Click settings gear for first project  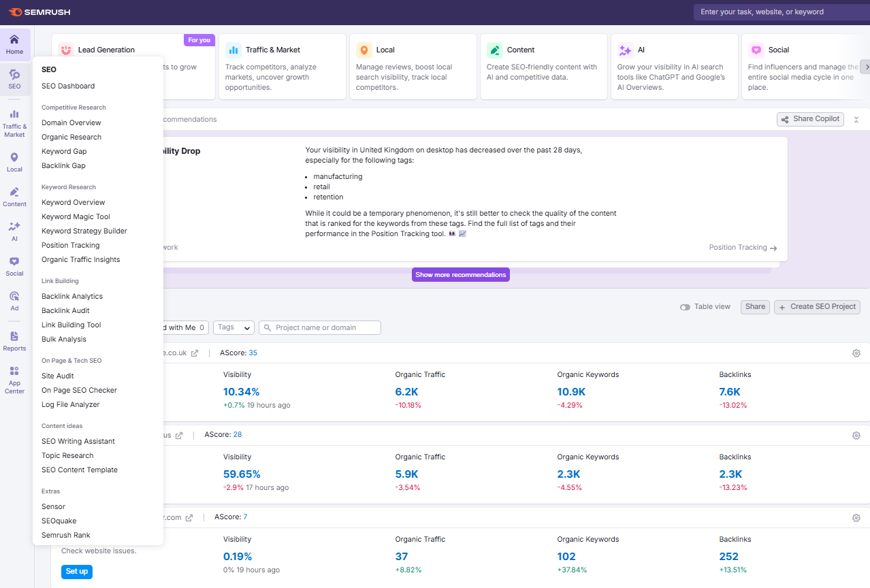click(x=856, y=353)
